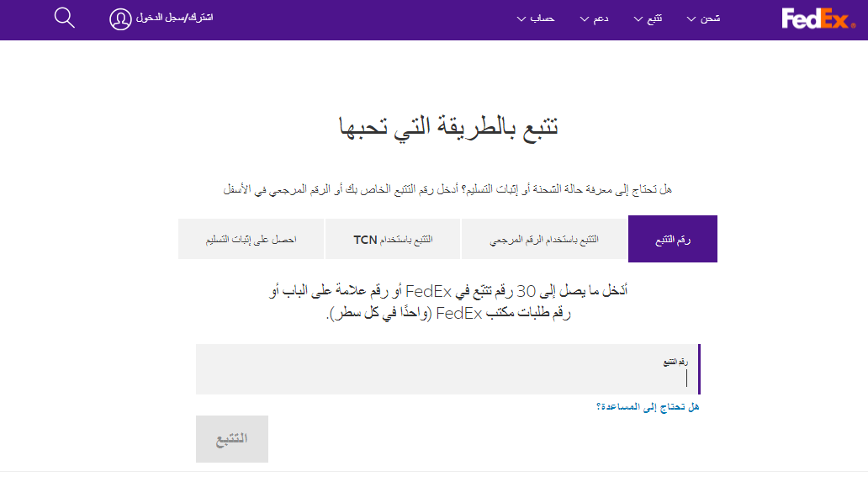
Task: Switch to التتبع باستخدام الرقم المرجعي tab
Action: tap(544, 239)
